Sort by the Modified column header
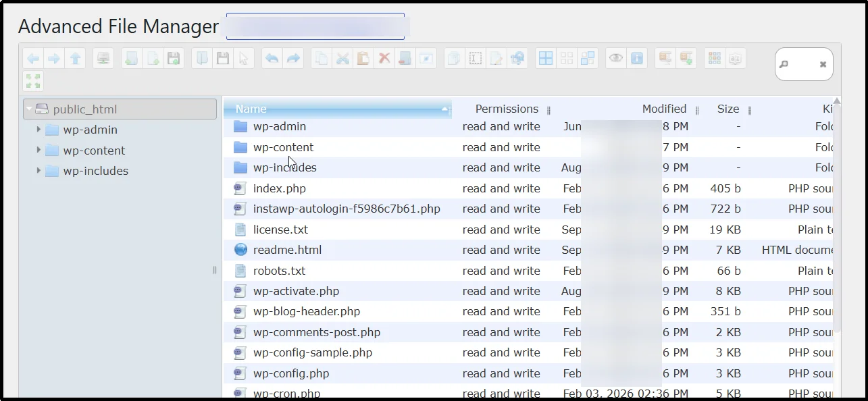This screenshot has width=868, height=401. tap(664, 109)
